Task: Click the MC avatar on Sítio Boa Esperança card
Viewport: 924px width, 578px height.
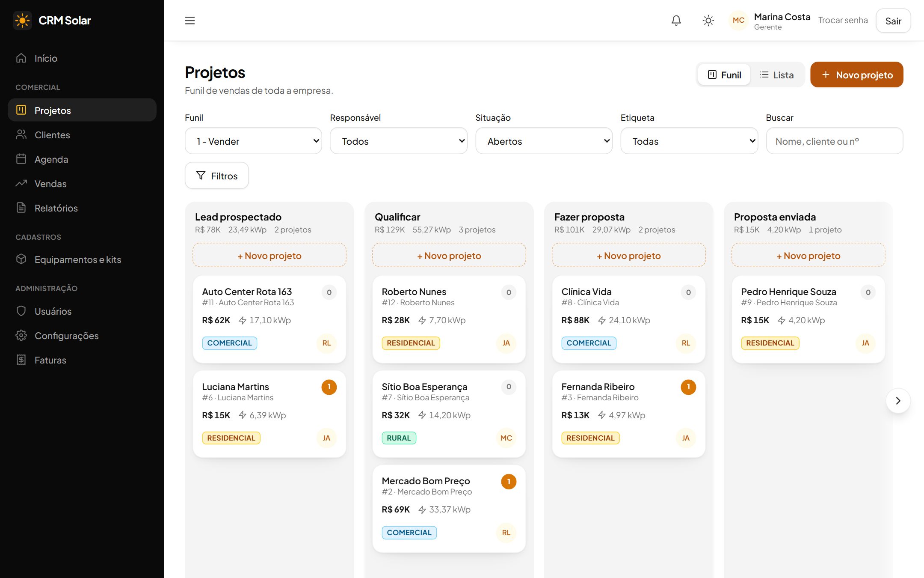Action: (x=506, y=438)
